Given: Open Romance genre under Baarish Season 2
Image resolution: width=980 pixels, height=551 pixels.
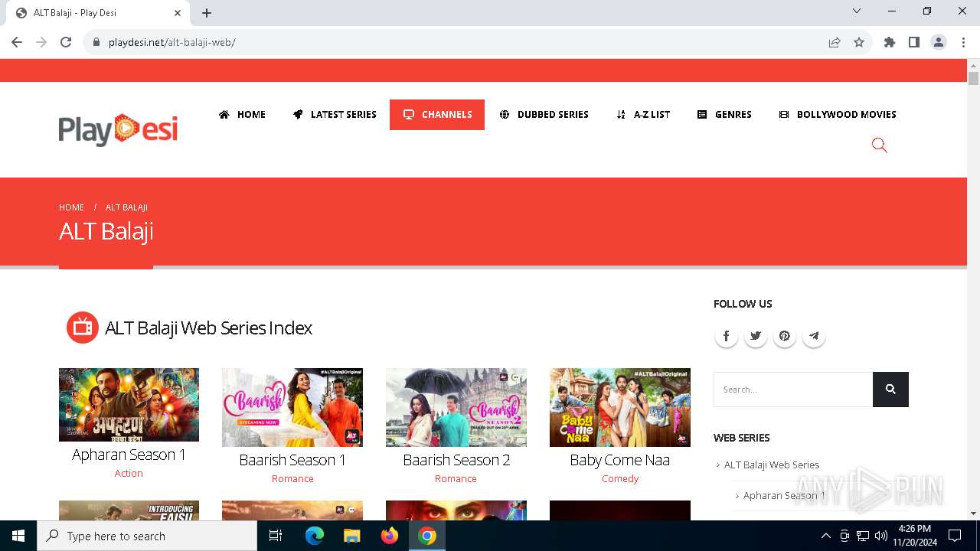Looking at the screenshot, I should [x=456, y=478].
